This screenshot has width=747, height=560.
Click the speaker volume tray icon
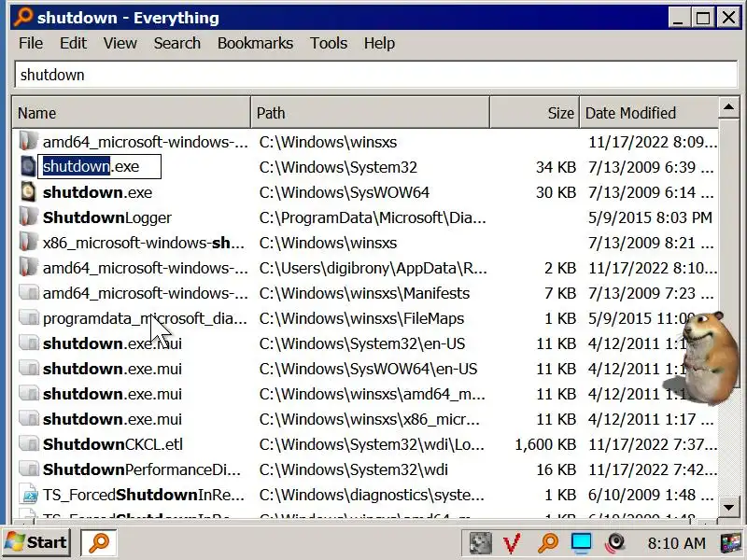[x=615, y=542]
